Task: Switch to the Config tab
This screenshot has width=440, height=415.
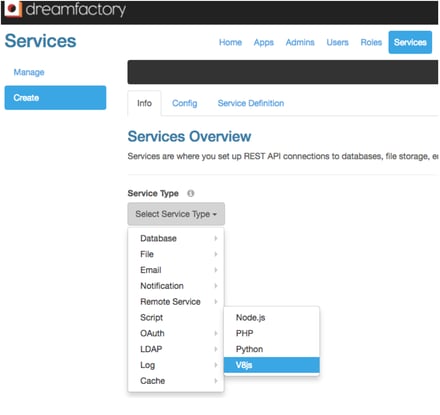Action: pos(185,103)
